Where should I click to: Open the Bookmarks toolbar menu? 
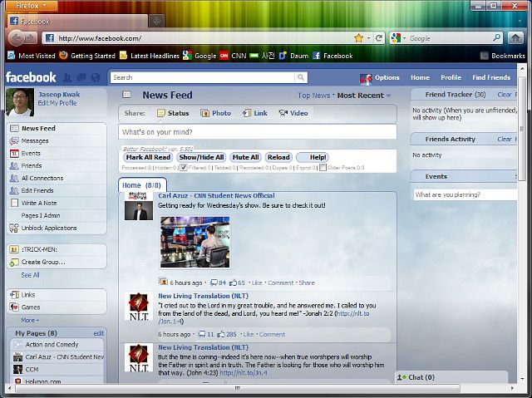click(503, 56)
